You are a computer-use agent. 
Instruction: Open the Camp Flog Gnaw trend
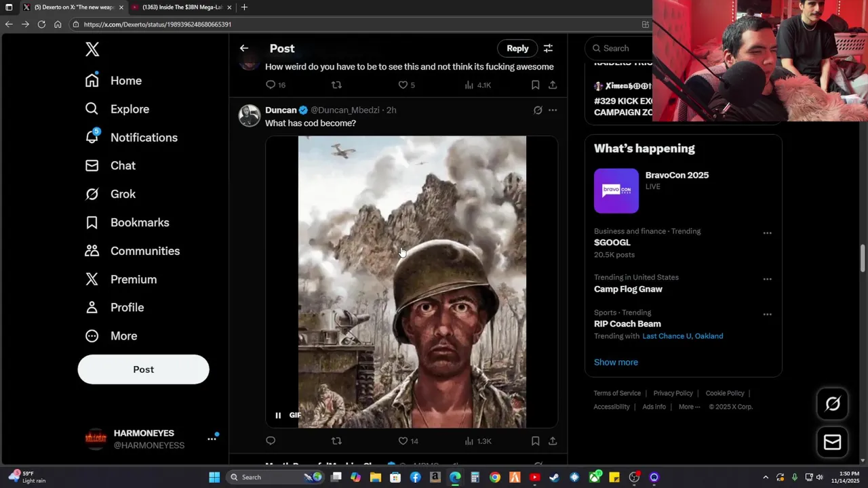point(628,289)
